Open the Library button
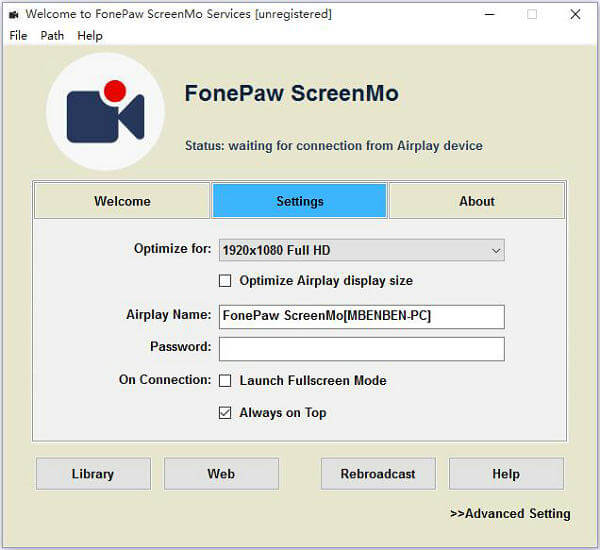The width and height of the screenshot is (600, 550). pyautogui.click(x=93, y=474)
